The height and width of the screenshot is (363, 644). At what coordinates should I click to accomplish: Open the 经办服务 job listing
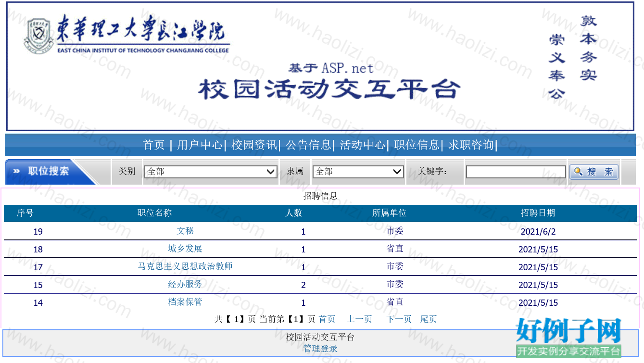(x=185, y=284)
